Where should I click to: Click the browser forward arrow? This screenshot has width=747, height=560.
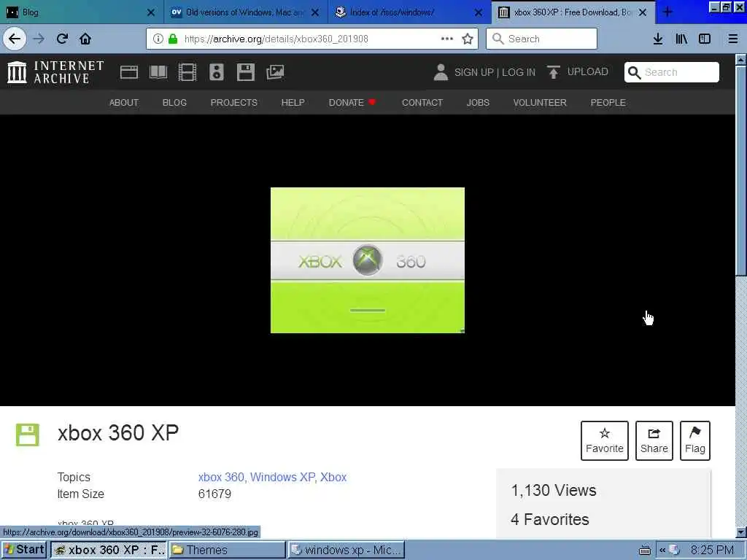pyautogui.click(x=39, y=39)
